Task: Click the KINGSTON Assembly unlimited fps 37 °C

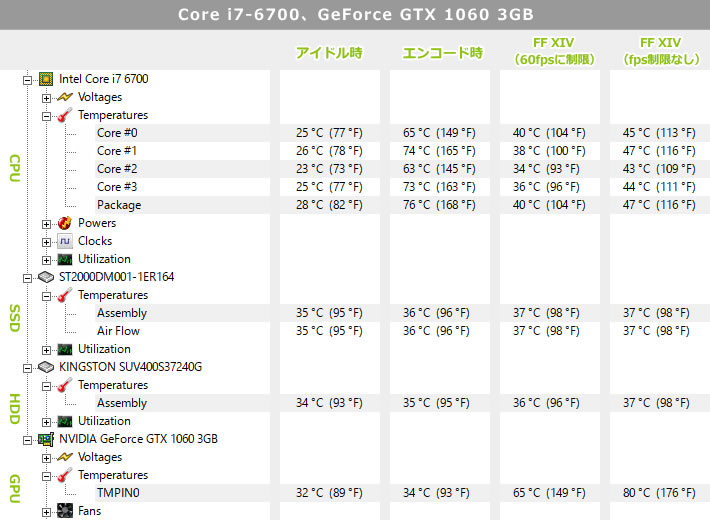Action: click(656, 403)
